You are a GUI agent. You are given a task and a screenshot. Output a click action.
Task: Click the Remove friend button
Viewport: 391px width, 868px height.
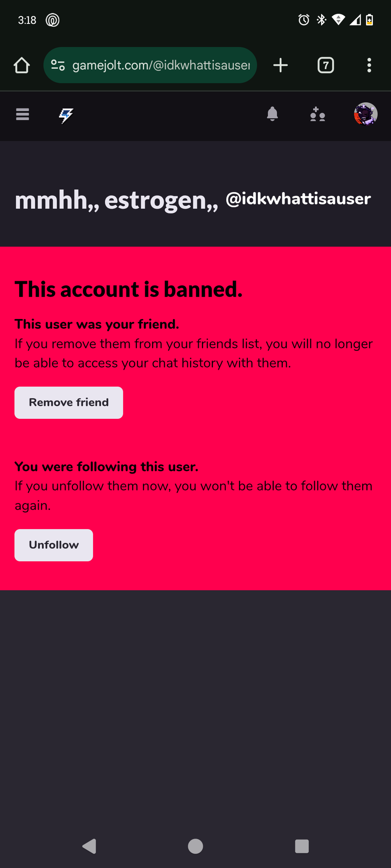click(69, 403)
